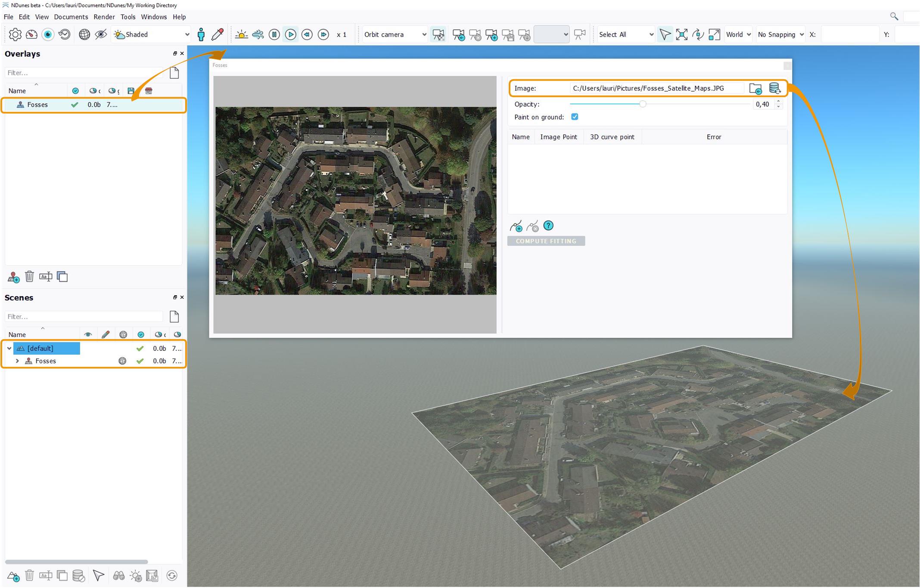Expand the Fosses item in the Scenes tree
This screenshot has height=588, width=920.
[x=17, y=361]
